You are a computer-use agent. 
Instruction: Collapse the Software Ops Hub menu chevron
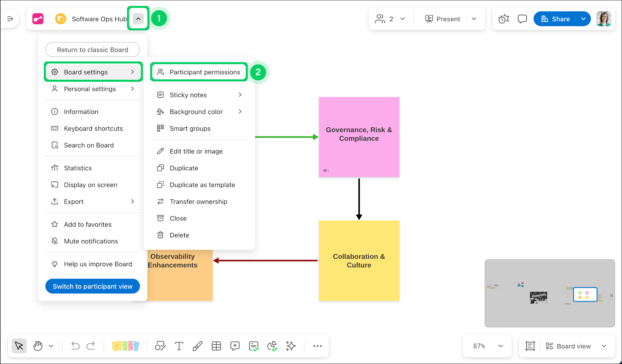[138, 19]
